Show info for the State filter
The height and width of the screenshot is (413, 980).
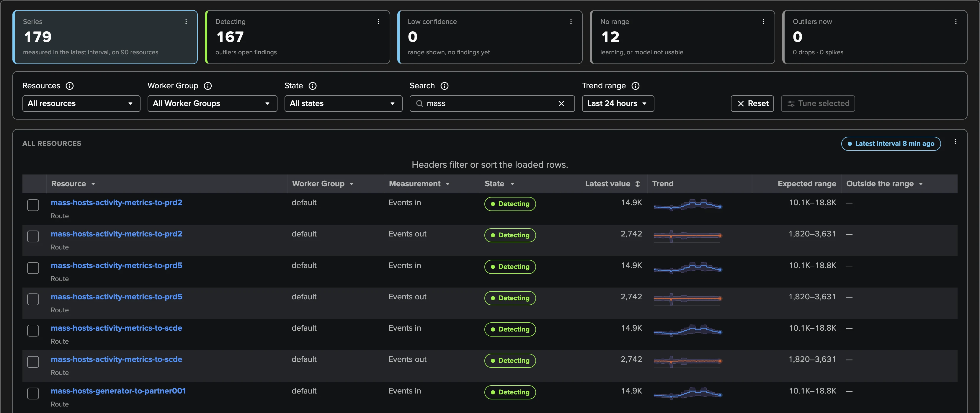(x=313, y=86)
